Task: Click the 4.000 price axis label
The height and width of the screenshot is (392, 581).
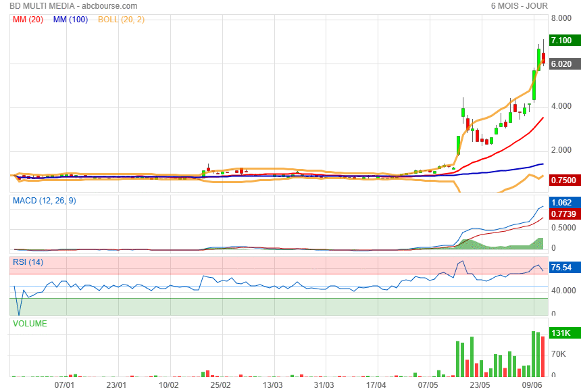Action: point(561,106)
